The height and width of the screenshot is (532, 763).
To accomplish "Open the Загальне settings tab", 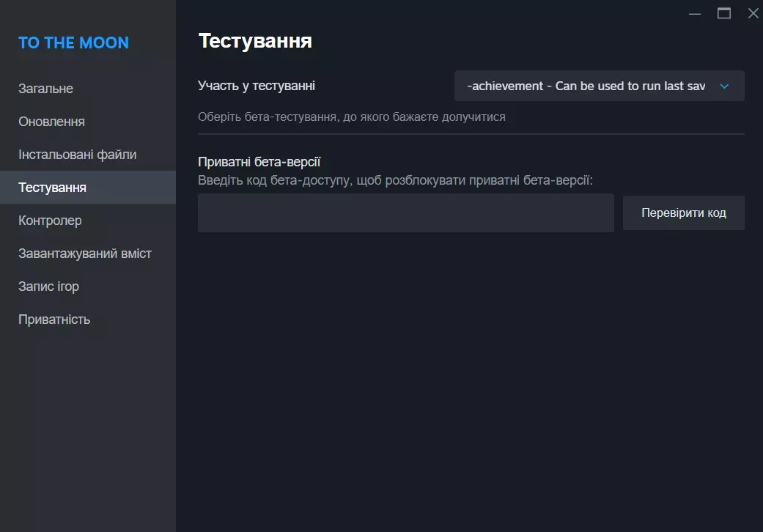I will (x=45, y=89).
